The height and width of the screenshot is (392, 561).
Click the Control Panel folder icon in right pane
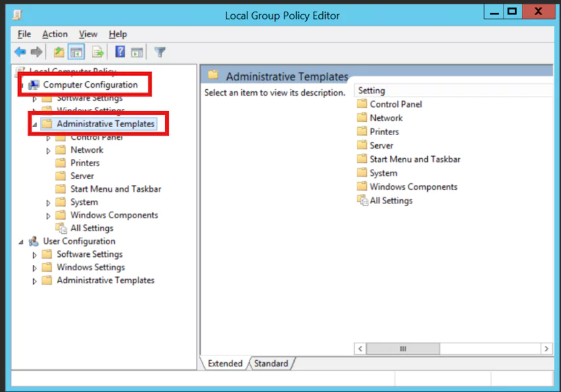point(362,104)
